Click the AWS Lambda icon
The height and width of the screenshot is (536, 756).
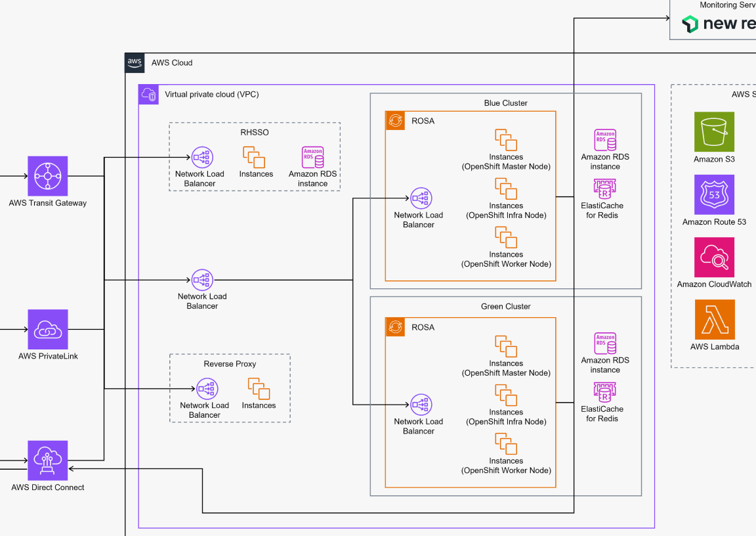pos(715,319)
